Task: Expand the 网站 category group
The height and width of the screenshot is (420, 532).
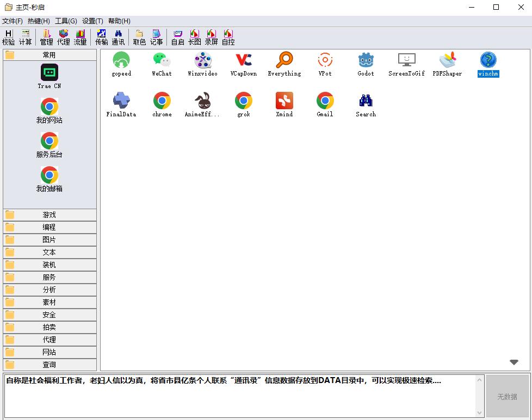Action: (50, 352)
